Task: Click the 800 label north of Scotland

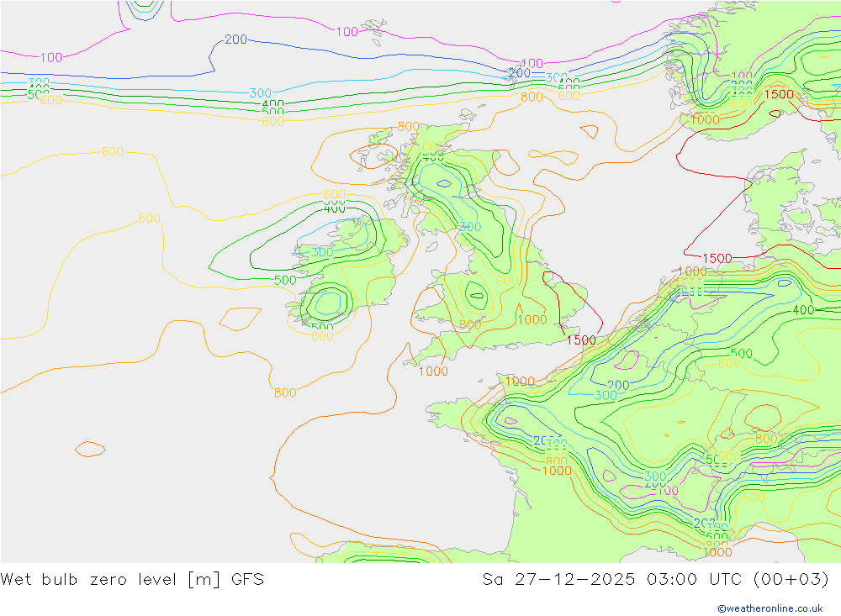Action: pos(532,97)
